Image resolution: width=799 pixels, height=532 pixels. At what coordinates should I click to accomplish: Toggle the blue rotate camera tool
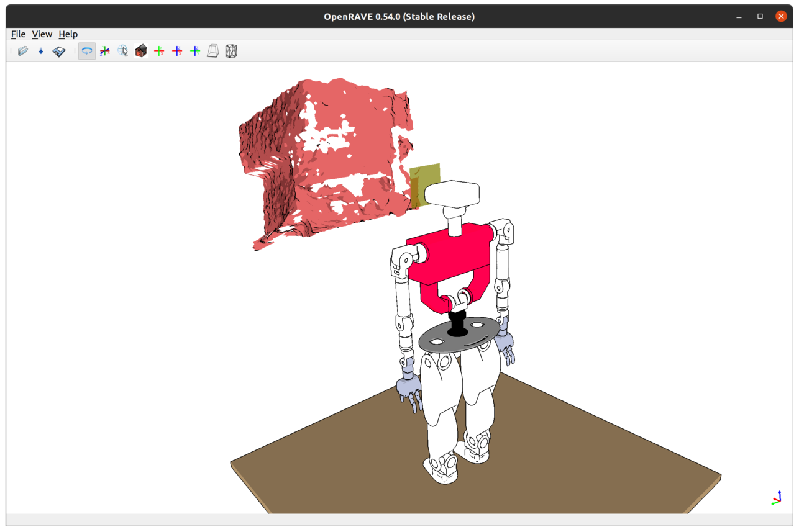tap(87, 51)
